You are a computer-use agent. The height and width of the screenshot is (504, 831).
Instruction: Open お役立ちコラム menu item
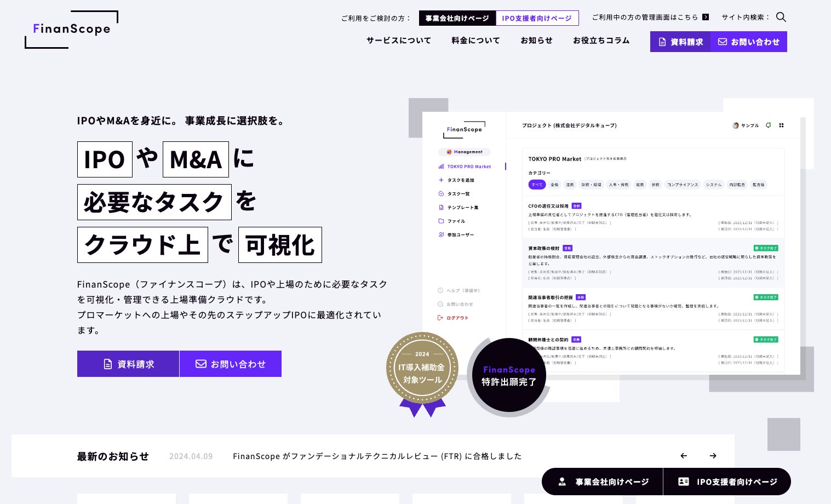pyautogui.click(x=601, y=41)
